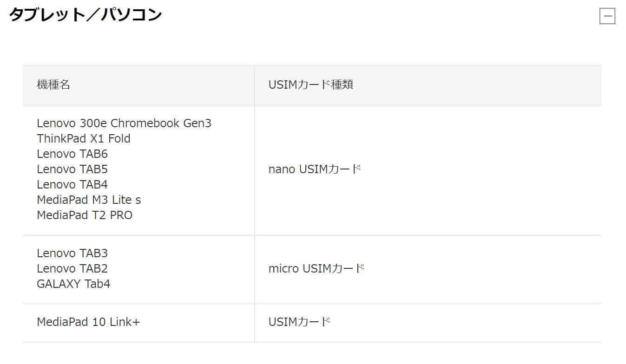The image size is (626, 364).
Task: Click the 機種名 column header
Action: click(x=53, y=84)
